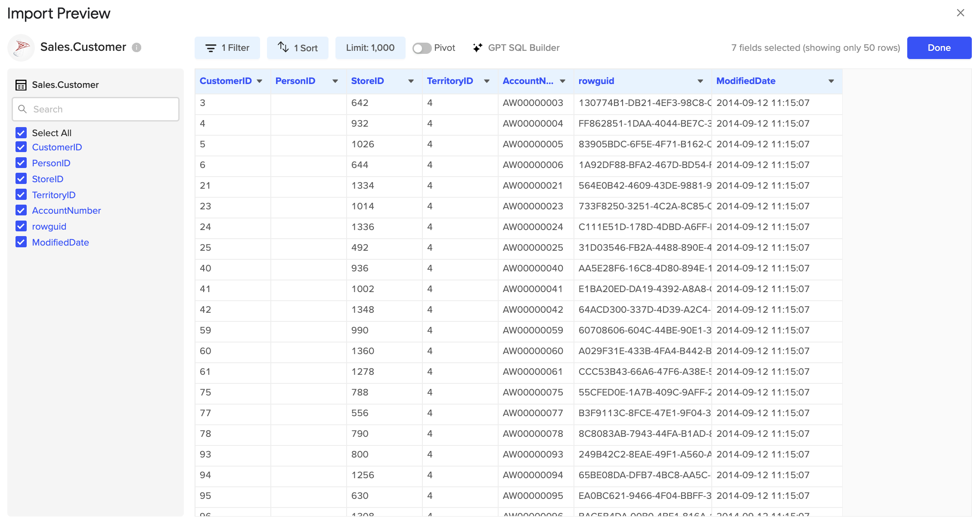This screenshot has width=980, height=523.
Task: Open the ModifiedDate column dropdown
Action: (831, 81)
